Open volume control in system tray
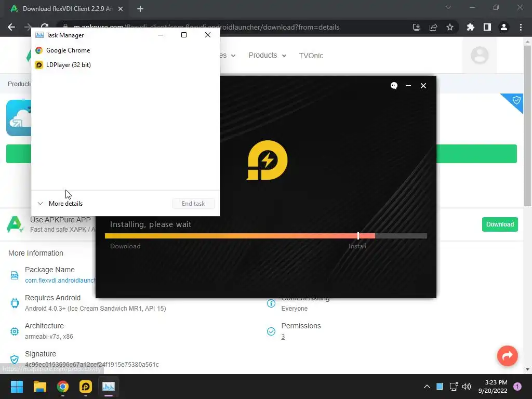This screenshot has width=532, height=399. point(467,387)
